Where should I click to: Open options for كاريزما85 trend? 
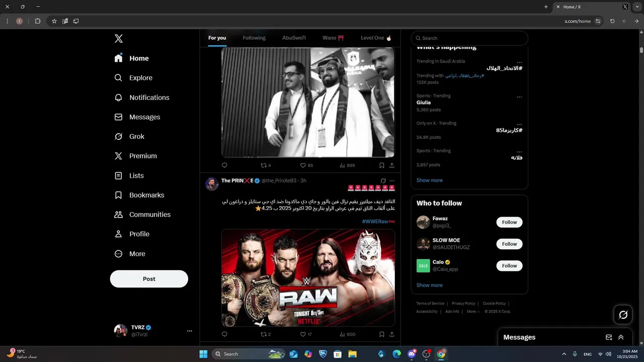[519, 124]
